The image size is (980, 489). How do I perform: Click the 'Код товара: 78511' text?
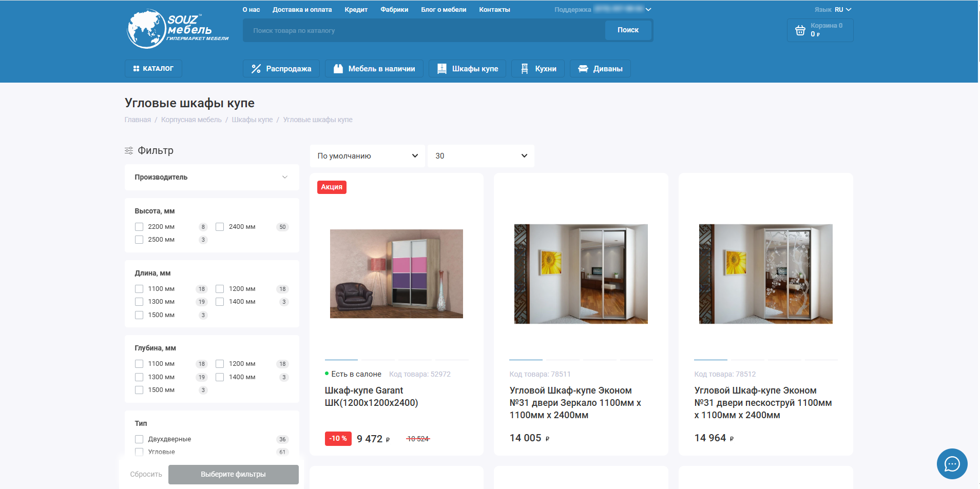(x=540, y=375)
